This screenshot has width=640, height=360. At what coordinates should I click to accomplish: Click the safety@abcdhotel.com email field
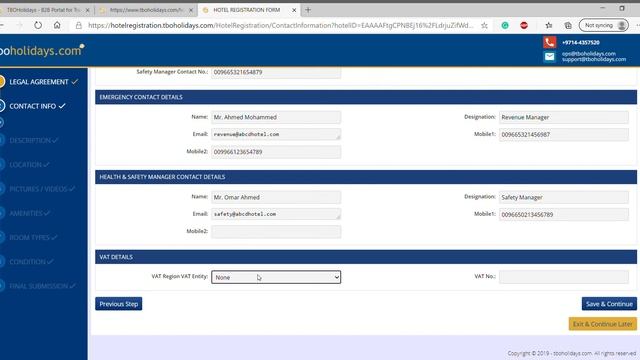[x=276, y=214]
